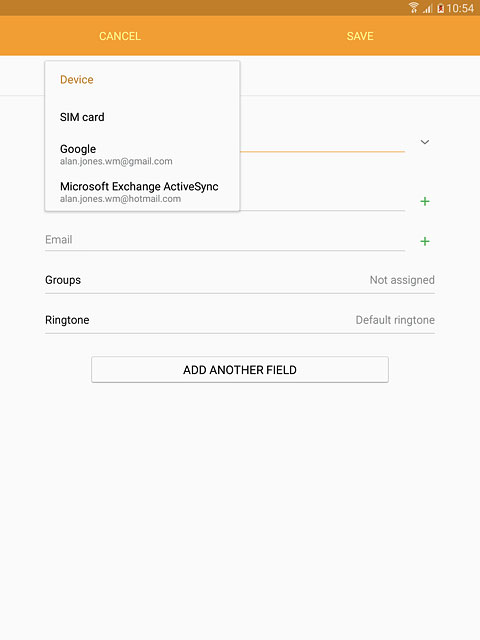Image resolution: width=480 pixels, height=640 pixels.
Task: Focus the orange-underlined name field
Action: [322, 142]
